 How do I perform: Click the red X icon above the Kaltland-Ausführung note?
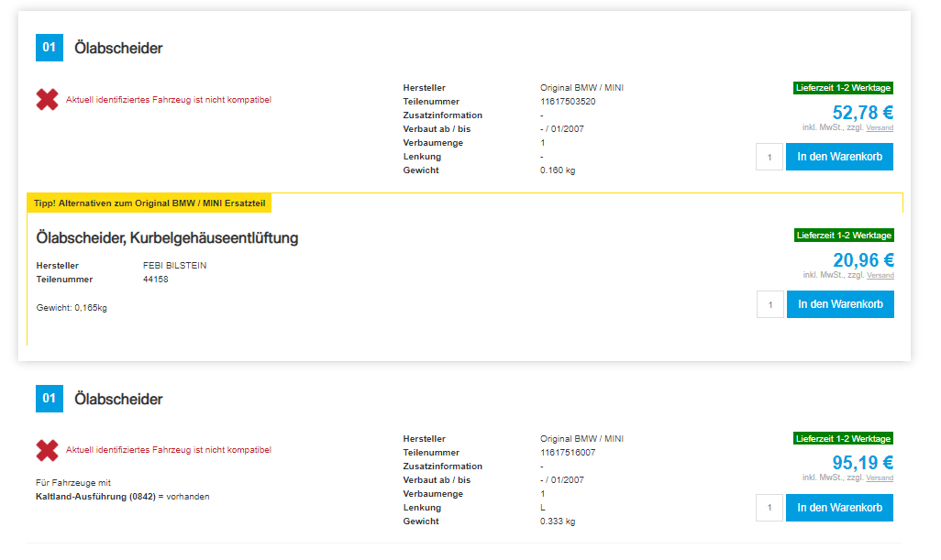click(x=47, y=451)
